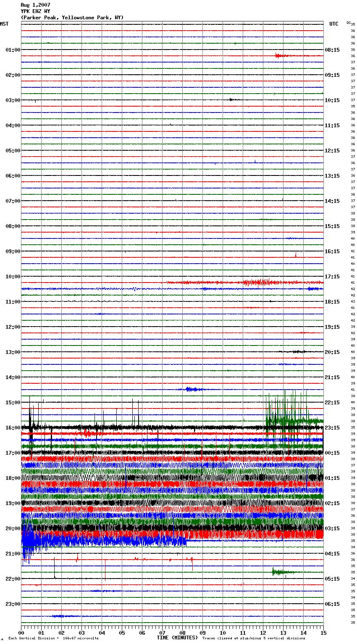Click the UTC time label "18:15"
357x644 pixels.
332,302
